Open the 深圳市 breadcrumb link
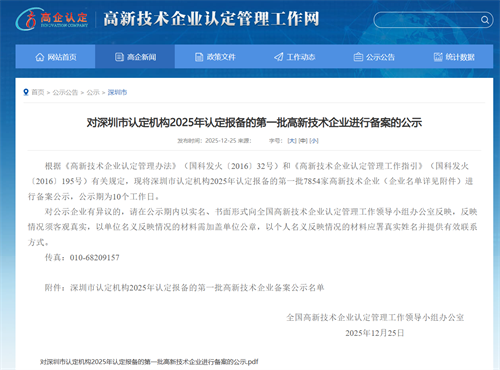 (x=117, y=92)
